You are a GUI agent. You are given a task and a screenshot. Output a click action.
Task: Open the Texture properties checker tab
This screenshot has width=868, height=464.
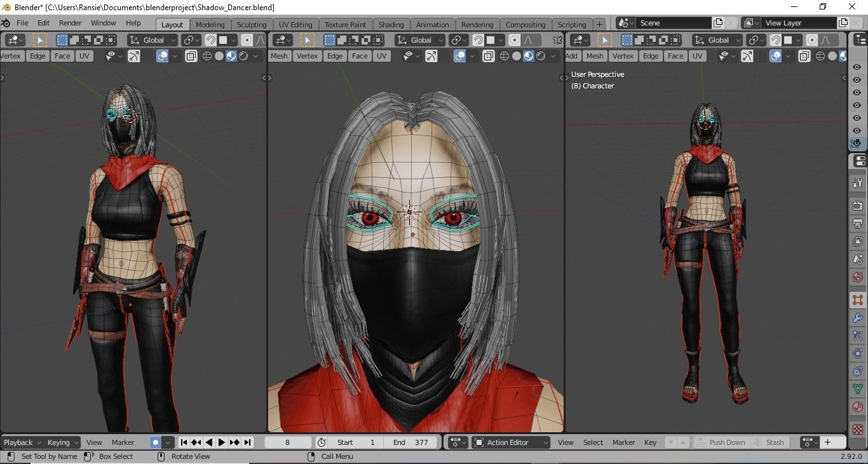pyautogui.click(x=857, y=430)
